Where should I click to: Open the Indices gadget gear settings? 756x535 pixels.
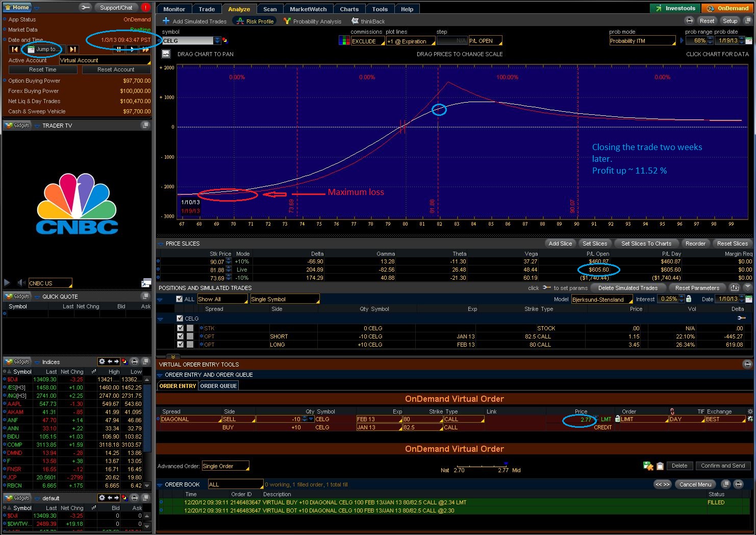[102, 361]
